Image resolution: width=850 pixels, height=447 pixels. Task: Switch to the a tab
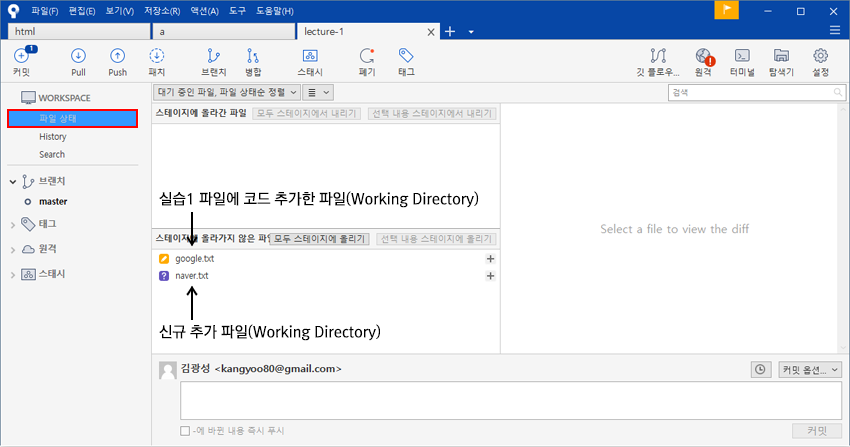tap(223, 31)
